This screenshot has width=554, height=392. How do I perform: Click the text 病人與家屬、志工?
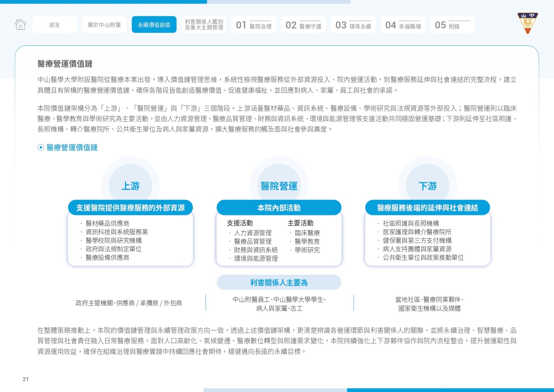[x=279, y=308]
